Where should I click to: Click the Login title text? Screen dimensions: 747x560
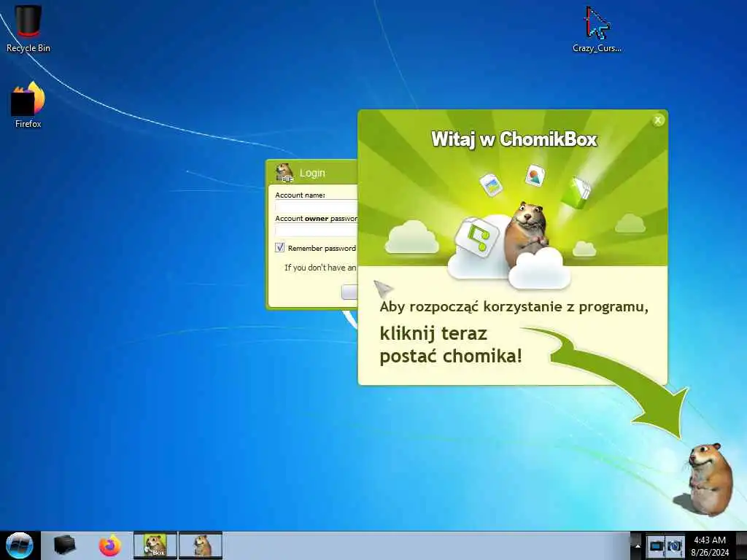tap(312, 173)
